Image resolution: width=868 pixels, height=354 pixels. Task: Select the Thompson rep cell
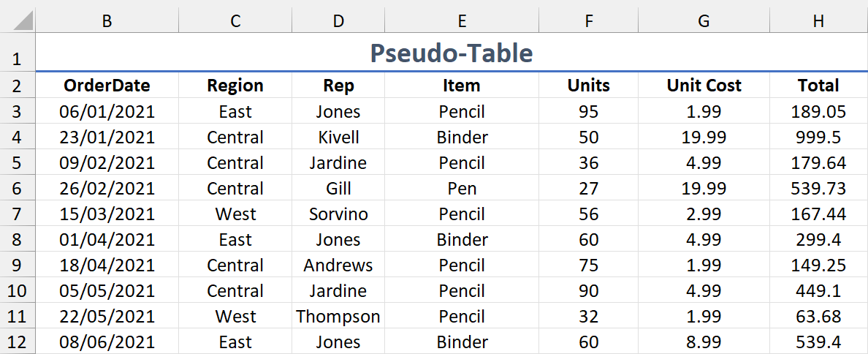[338, 317]
